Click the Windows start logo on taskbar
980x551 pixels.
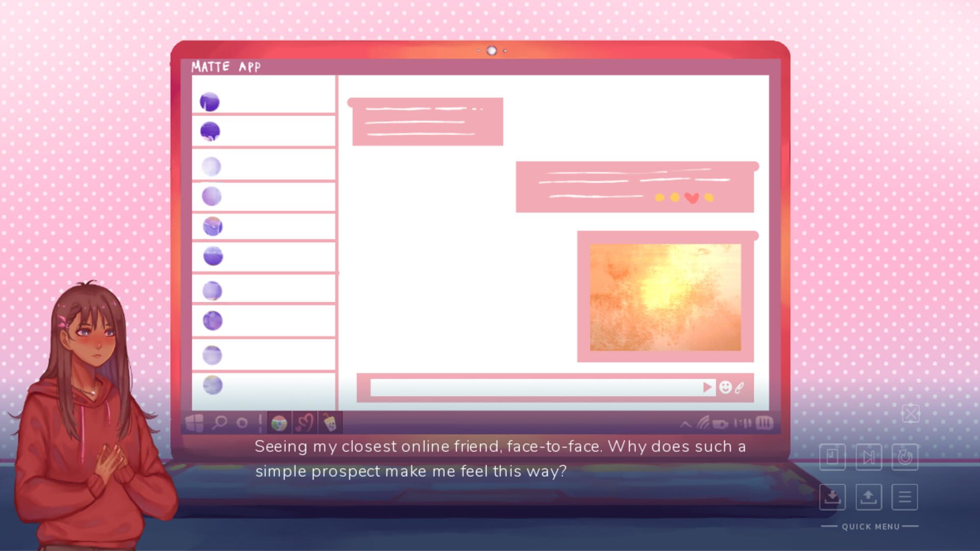(194, 422)
